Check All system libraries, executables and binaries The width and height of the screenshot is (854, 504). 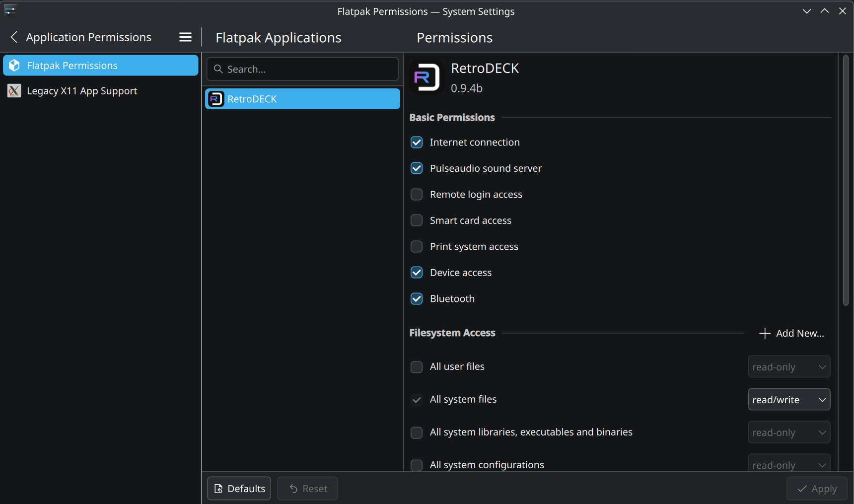point(417,432)
